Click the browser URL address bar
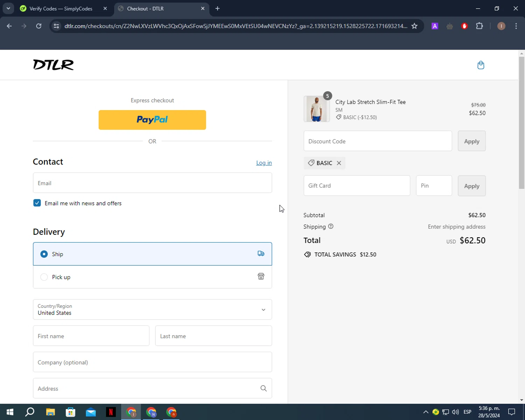Viewport: 525px width, 420px height. tap(236, 26)
